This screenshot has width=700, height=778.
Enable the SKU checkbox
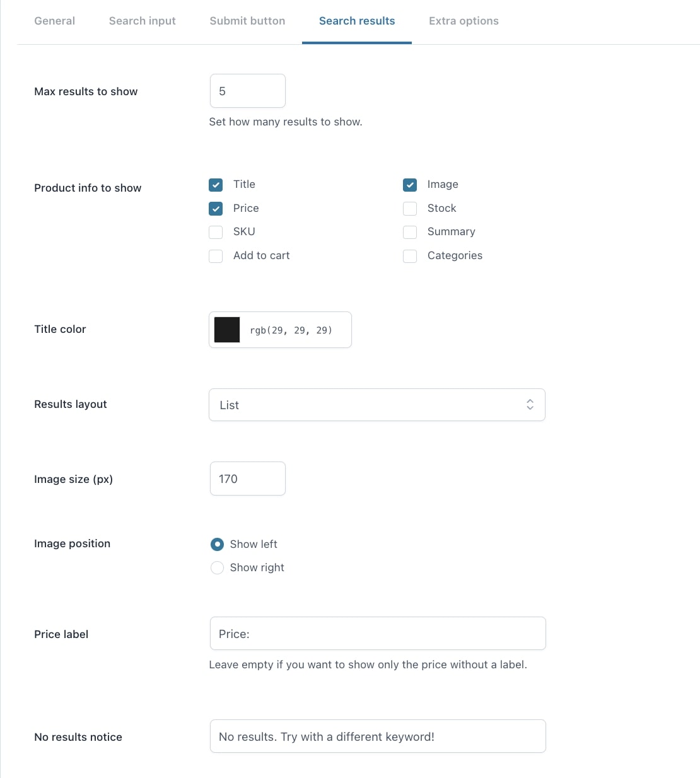[x=216, y=232]
